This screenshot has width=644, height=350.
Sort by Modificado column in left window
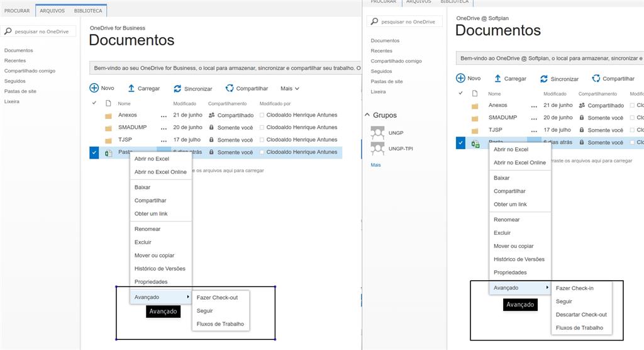click(184, 104)
